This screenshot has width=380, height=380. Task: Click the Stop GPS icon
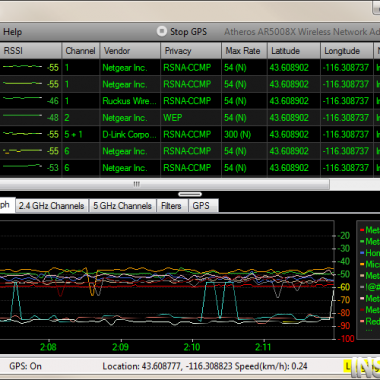[x=162, y=32]
